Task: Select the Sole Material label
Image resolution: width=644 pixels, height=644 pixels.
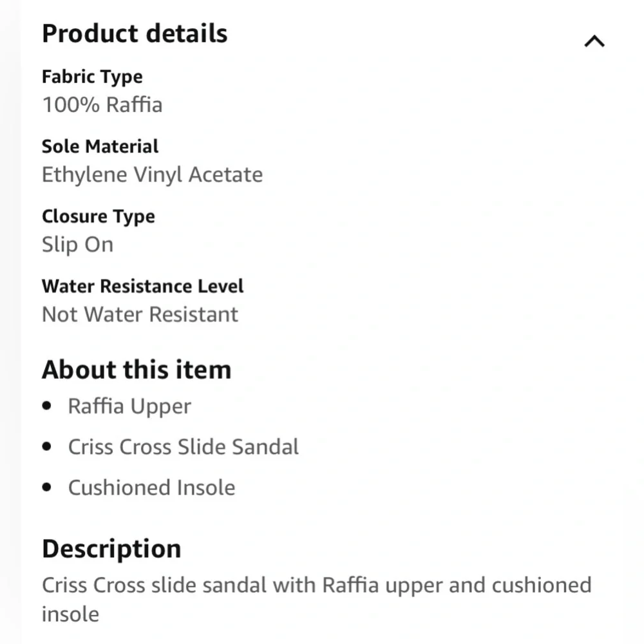Action: (x=100, y=146)
